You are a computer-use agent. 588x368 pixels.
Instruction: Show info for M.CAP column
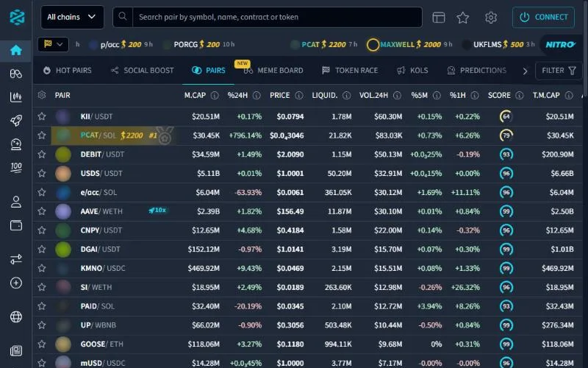pos(215,96)
